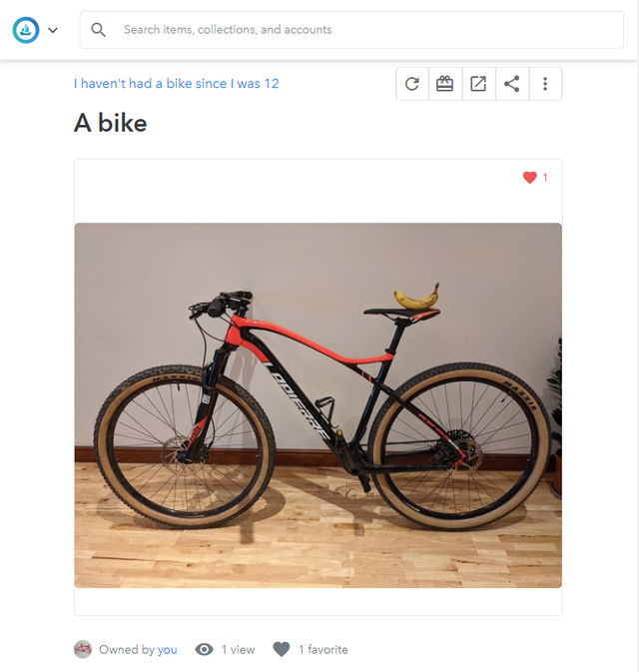
Task: Open the "1 favorite" list
Action: click(323, 649)
